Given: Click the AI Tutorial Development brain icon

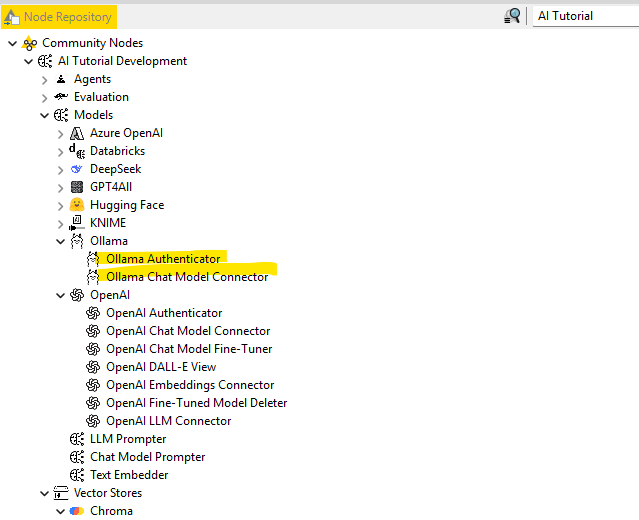Looking at the screenshot, I should click(x=45, y=61).
